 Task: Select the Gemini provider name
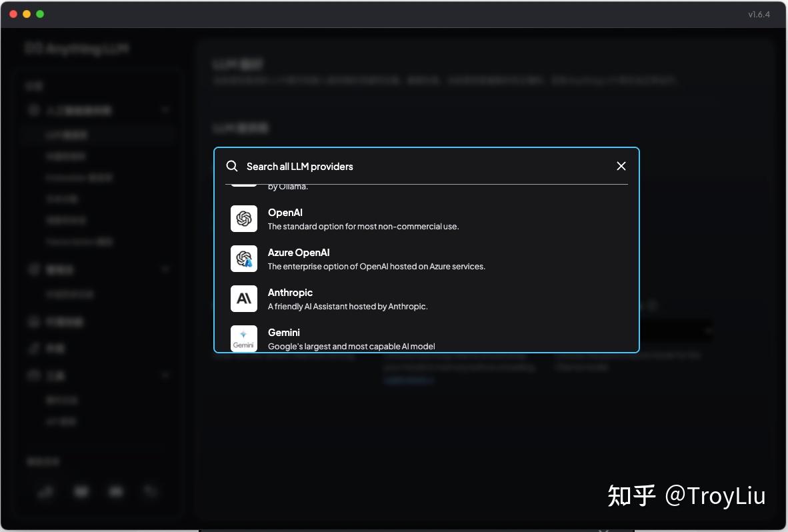coord(283,333)
